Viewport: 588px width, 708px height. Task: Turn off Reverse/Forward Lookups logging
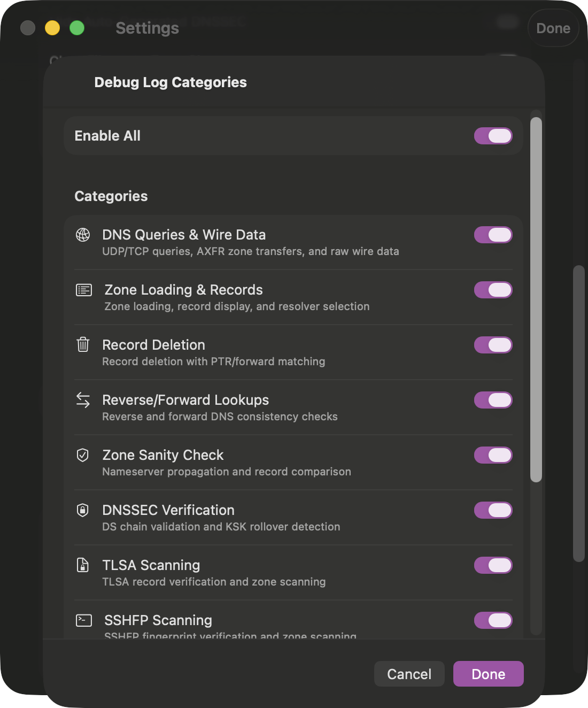[x=493, y=400]
